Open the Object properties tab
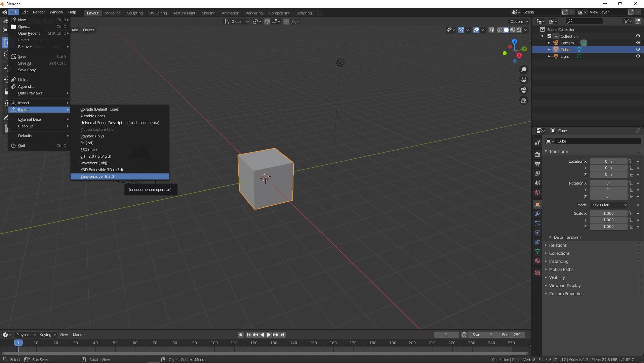 (x=537, y=204)
